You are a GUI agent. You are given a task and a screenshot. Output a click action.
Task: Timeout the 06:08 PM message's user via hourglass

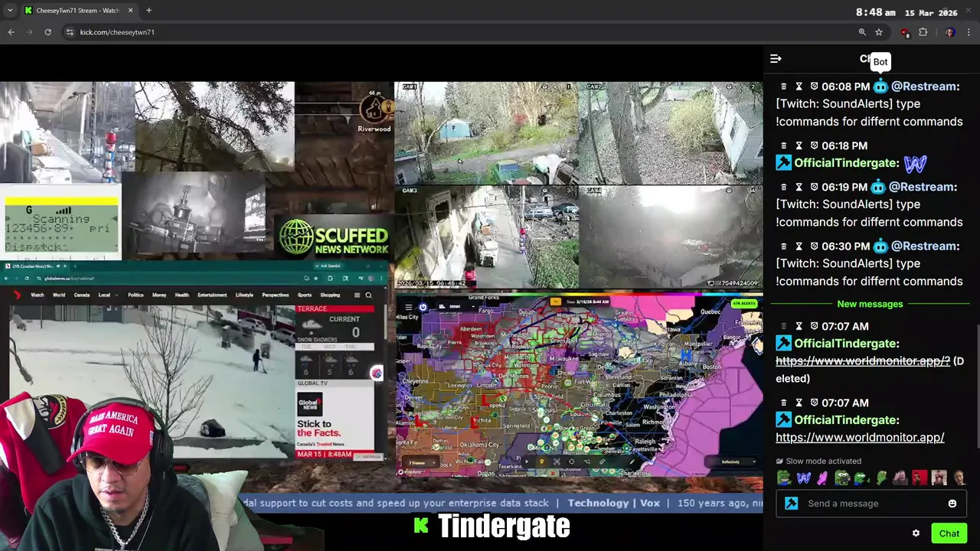pos(799,86)
